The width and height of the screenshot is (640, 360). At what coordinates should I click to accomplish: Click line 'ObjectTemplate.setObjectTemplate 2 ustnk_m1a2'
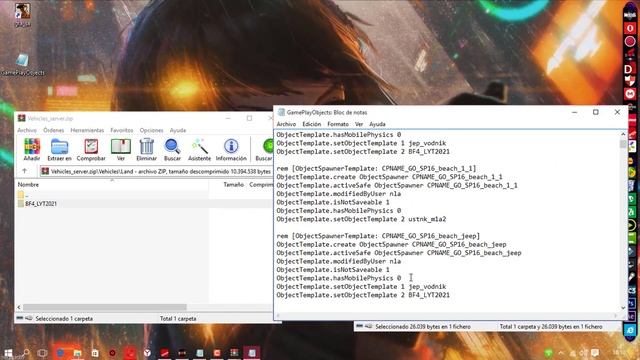pyautogui.click(x=361, y=219)
